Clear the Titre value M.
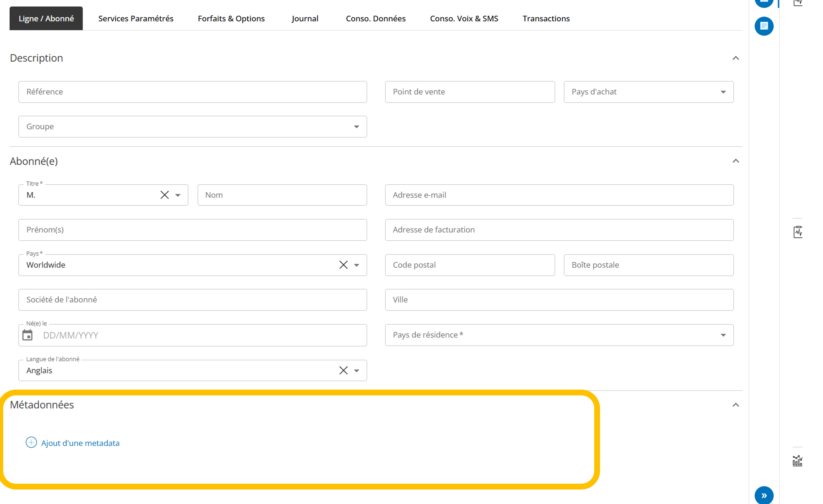Screen dimensions: 823x504 (x=165, y=195)
